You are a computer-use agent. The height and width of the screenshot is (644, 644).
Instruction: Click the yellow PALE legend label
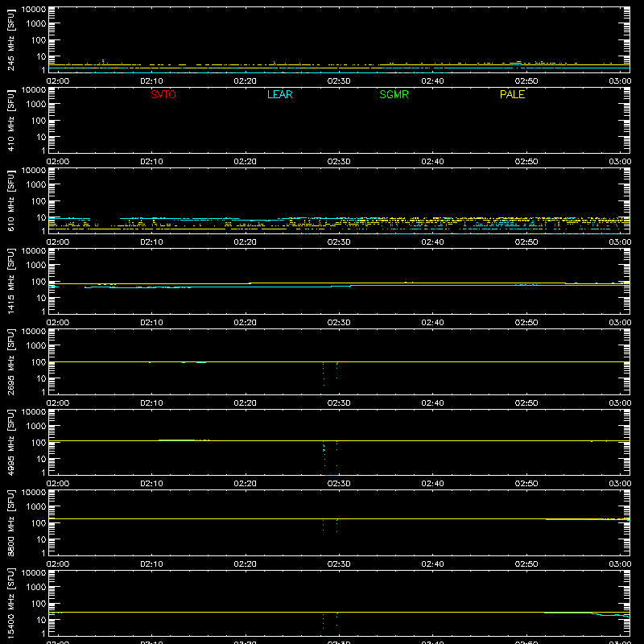[x=512, y=94]
